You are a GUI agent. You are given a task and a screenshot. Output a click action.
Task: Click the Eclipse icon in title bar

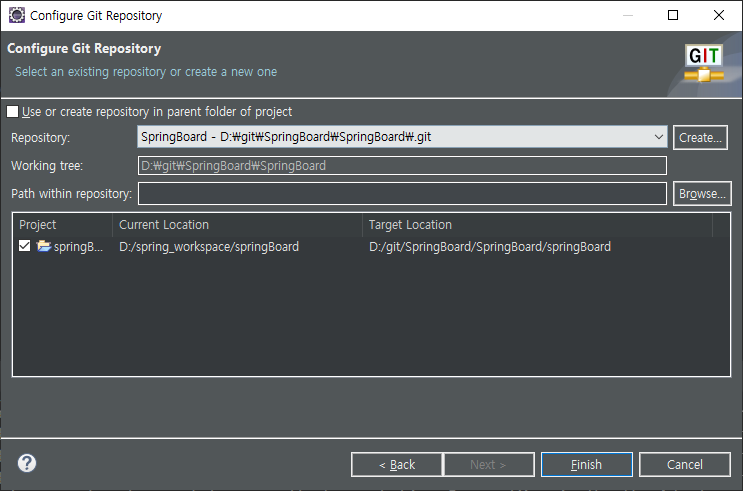(x=17, y=15)
